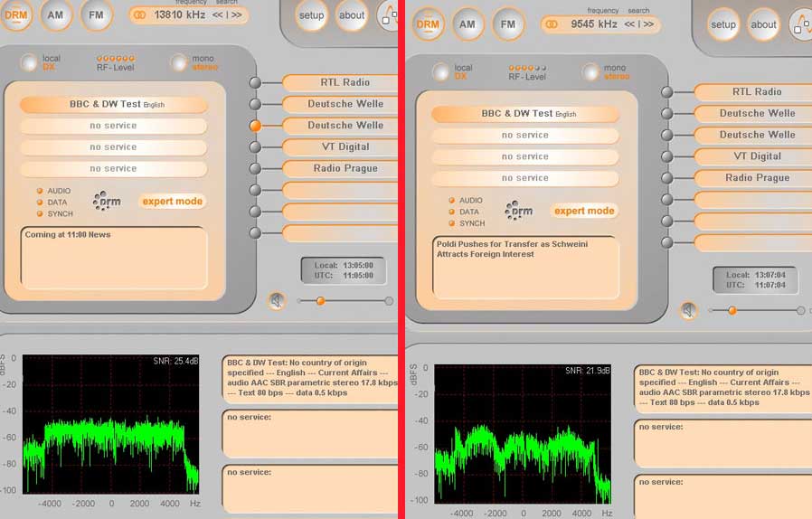
Task: Choose BBC & DW Test service, 13810 kHz panel
Action: (x=114, y=104)
